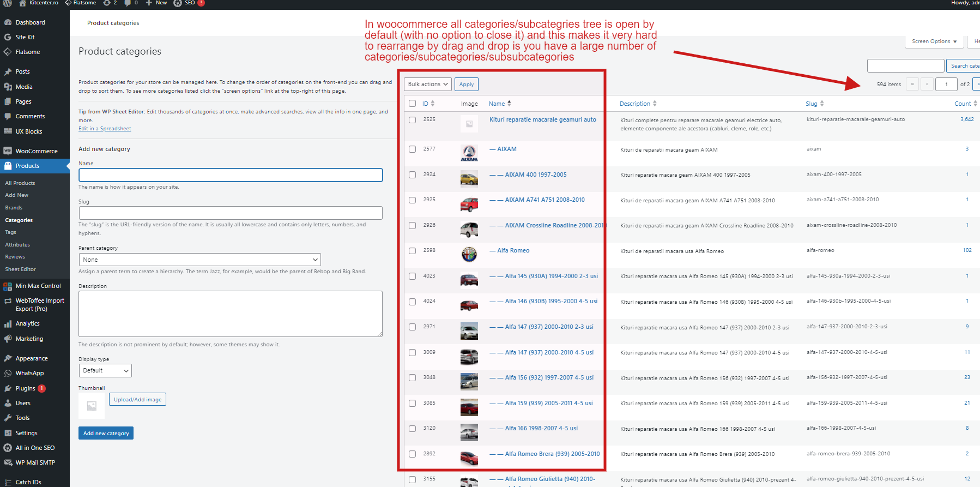Screen dimensions: 980x487
Task: Sort categories by Count column
Action: click(966, 104)
